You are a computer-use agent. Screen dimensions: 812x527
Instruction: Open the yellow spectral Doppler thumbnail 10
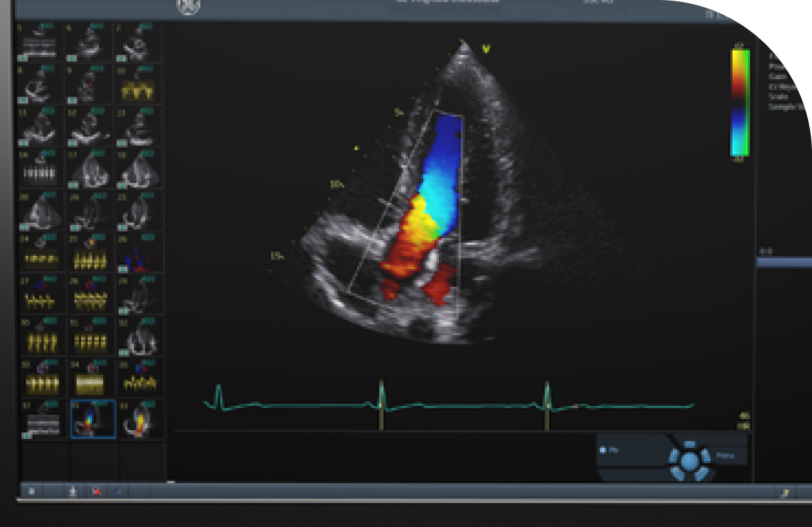pos(138,84)
